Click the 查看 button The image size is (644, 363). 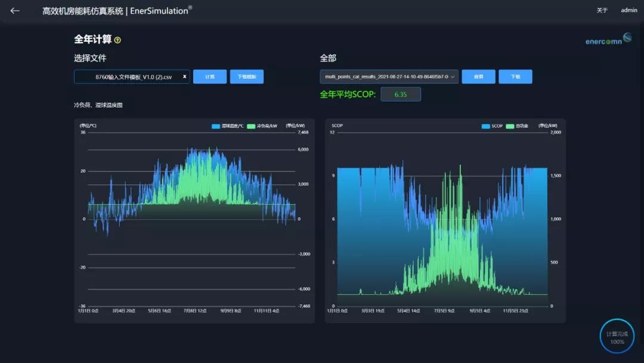478,76
